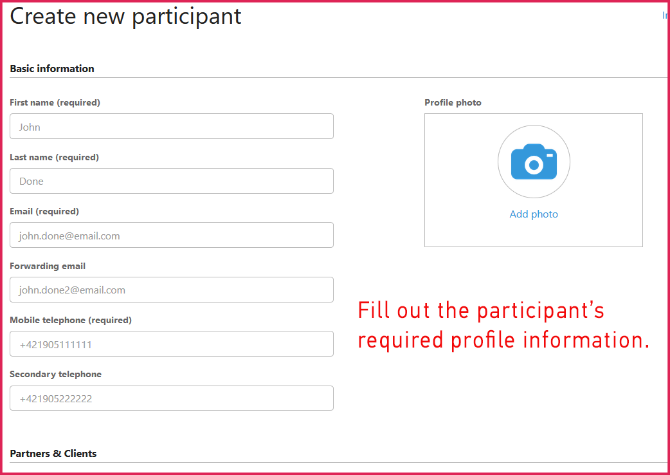Viewport: 670px width, 475px height.
Task: Click the "Forwarding email" label text
Action: point(47,266)
